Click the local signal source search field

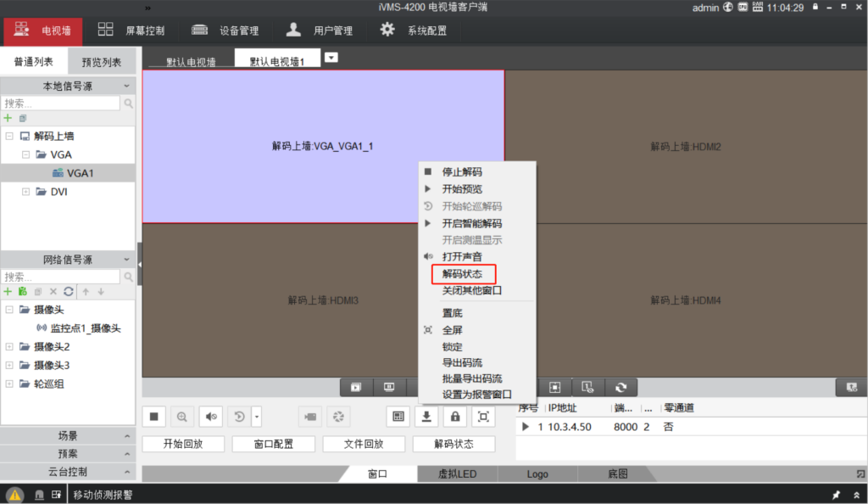coord(61,103)
